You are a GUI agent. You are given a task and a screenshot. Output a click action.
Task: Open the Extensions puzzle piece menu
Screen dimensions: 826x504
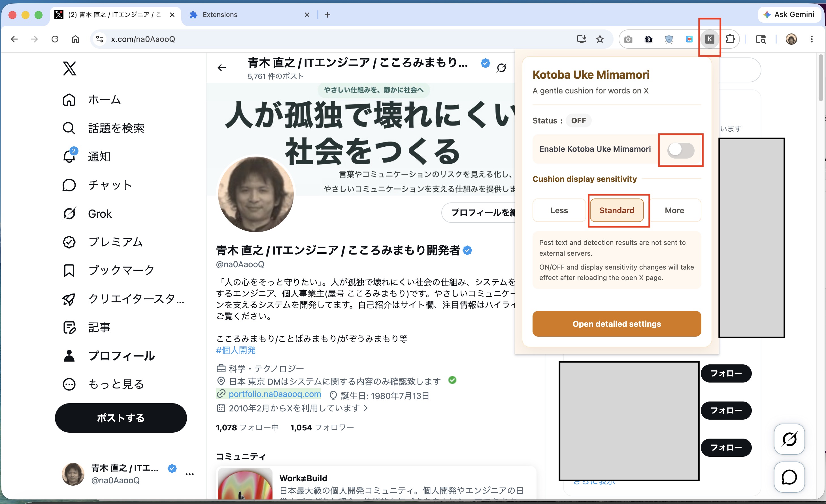(x=731, y=39)
